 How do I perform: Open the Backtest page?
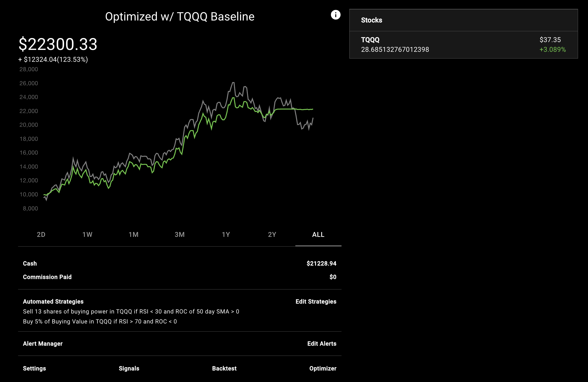point(224,369)
